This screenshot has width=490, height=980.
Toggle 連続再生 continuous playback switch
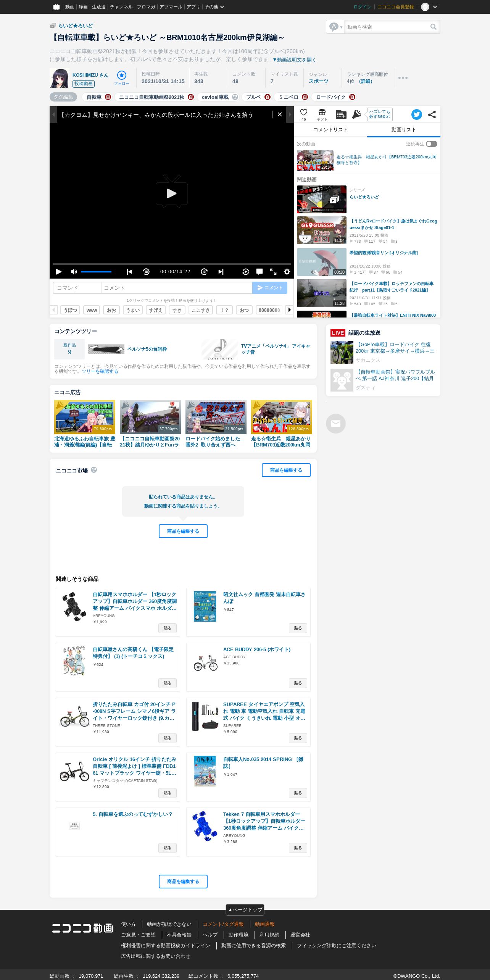[x=432, y=144]
